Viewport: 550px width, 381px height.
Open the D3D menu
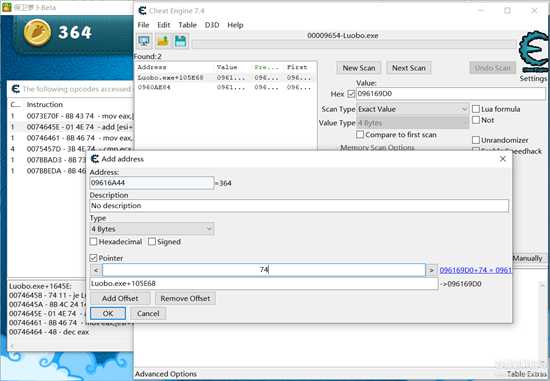tap(212, 25)
